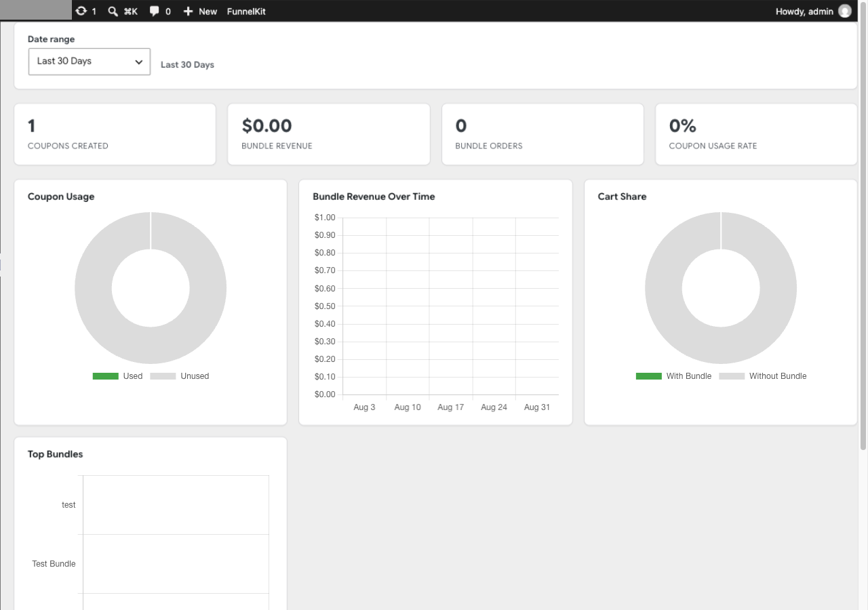Open the FunnelKit admin bar menu
868x610 pixels.
coord(246,11)
